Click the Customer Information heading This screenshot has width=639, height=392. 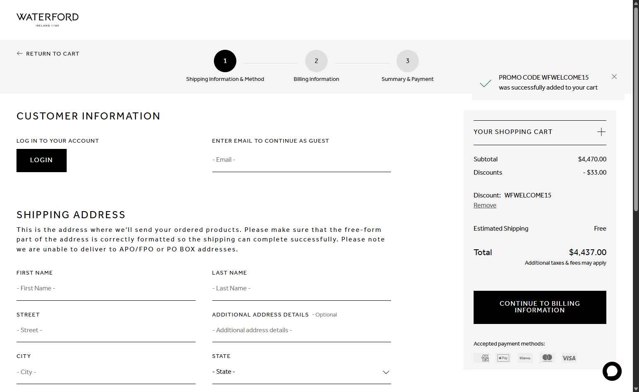click(x=88, y=116)
